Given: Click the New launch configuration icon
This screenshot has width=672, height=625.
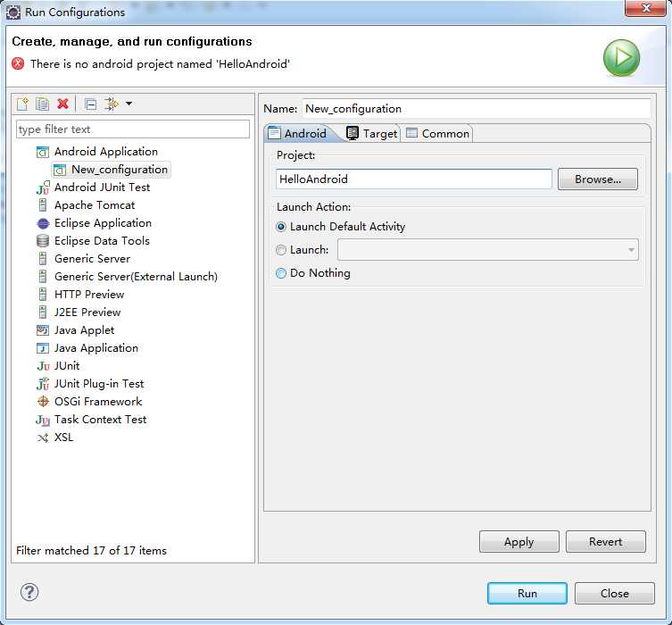Looking at the screenshot, I should tap(22, 104).
